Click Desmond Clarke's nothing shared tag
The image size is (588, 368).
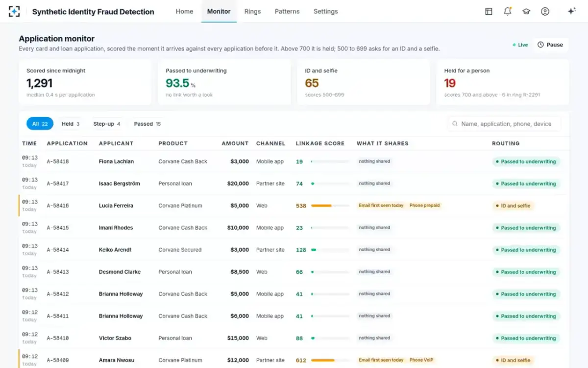(x=374, y=272)
